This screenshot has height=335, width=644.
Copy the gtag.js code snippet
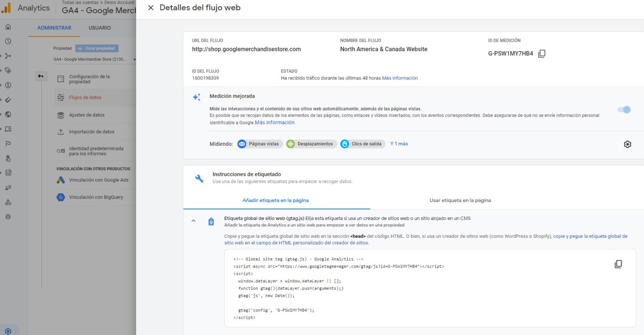(x=618, y=264)
